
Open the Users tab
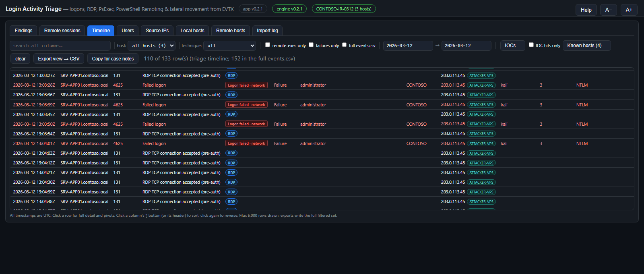128,31
